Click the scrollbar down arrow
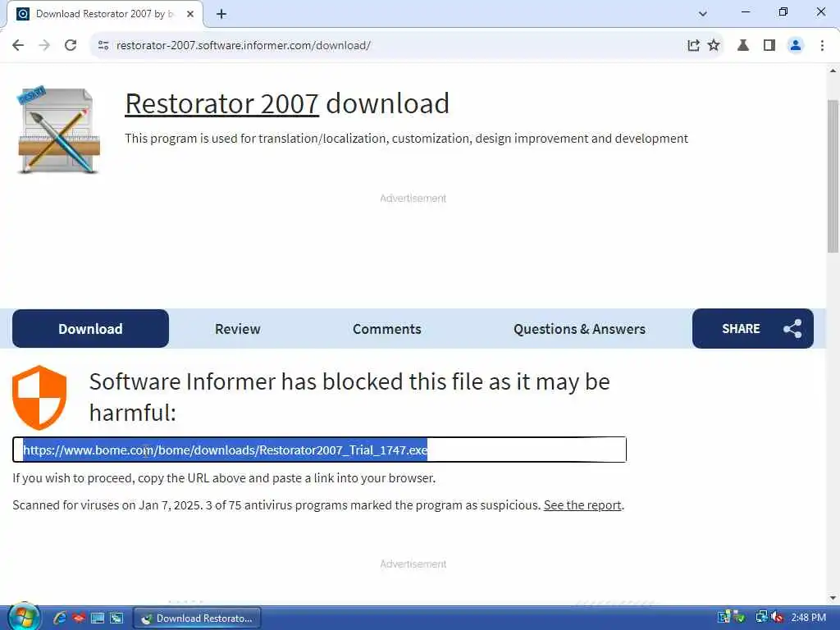 pyautogui.click(x=833, y=598)
